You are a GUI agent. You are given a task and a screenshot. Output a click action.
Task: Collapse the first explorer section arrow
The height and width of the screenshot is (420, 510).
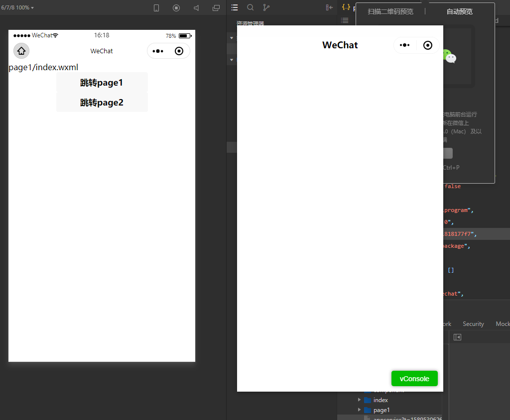(x=232, y=38)
